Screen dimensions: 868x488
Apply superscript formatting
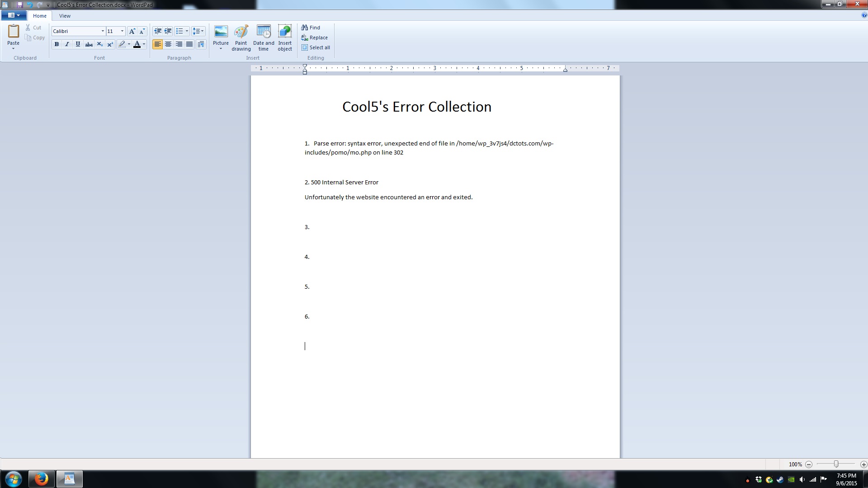pyautogui.click(x=110, y=44)
